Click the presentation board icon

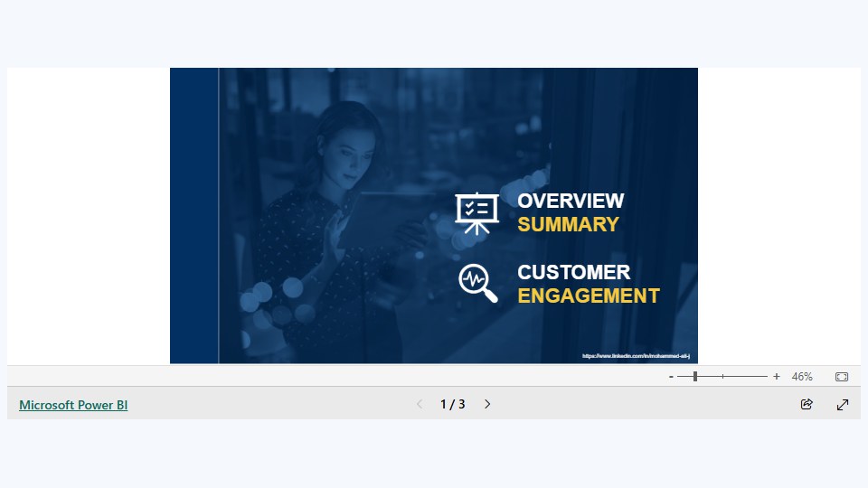point(476,213)
